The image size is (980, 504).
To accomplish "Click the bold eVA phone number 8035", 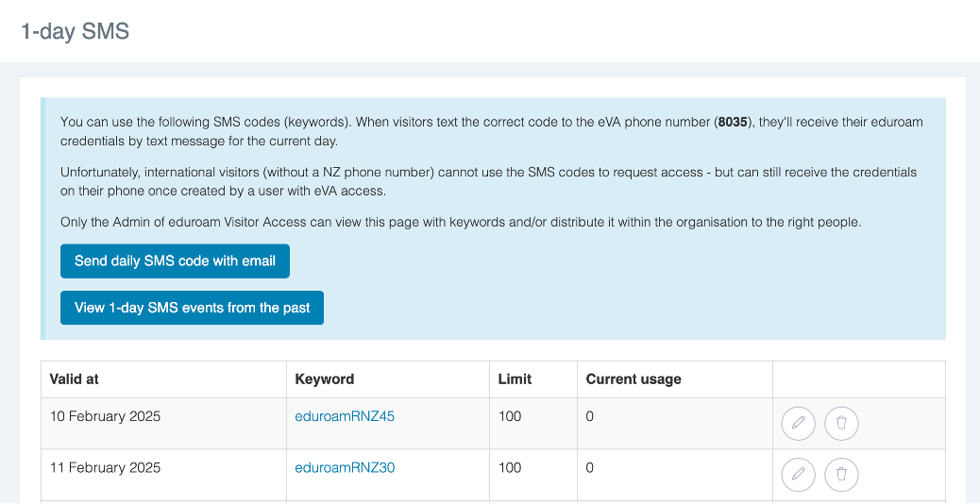I will coord(733,123).
